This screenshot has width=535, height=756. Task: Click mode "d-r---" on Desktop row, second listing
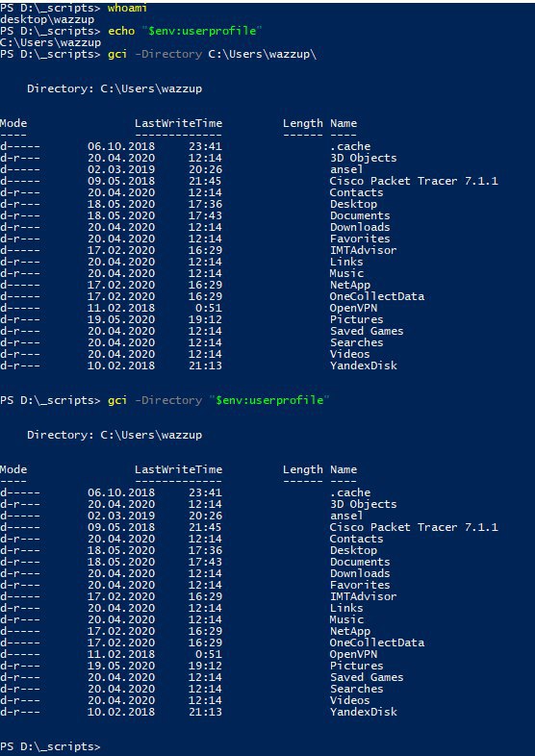click(20, 550)
